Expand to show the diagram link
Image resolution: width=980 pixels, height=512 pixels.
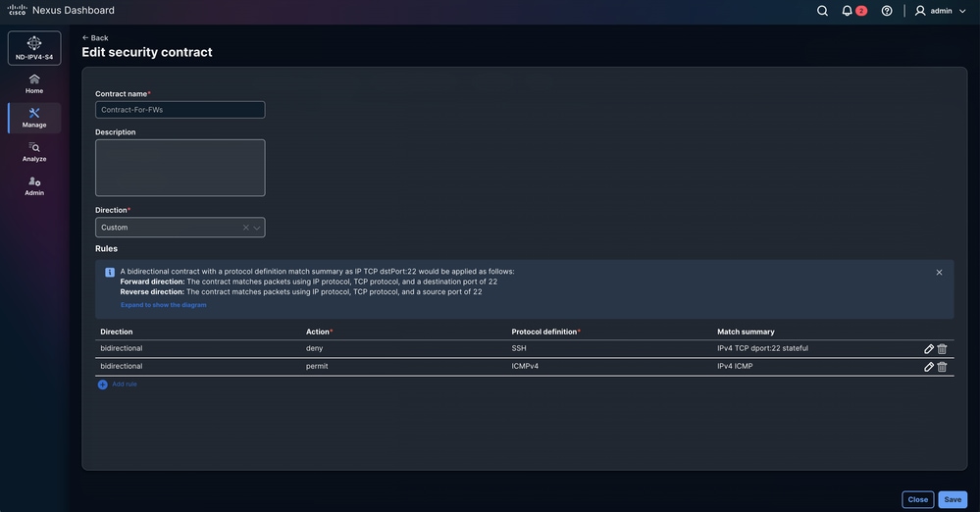click(x=163, y=305)
